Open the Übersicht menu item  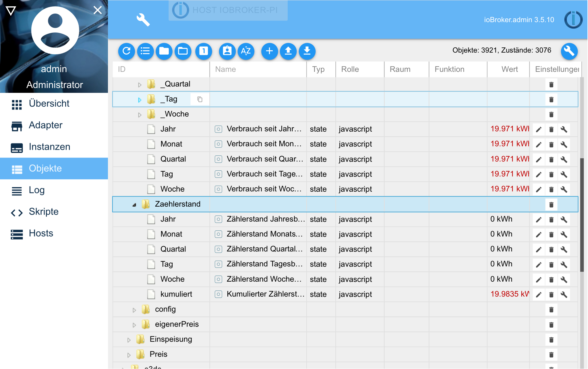pyautogui.click(x=54, y=103)
